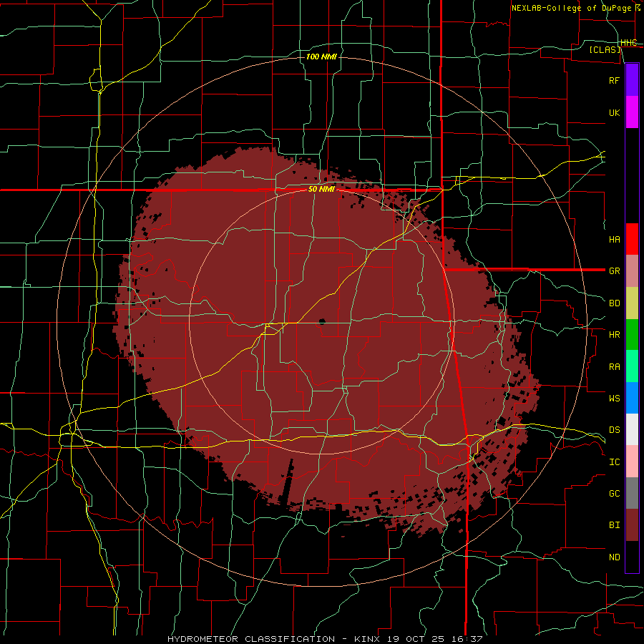
Task: Click the HR green legend swatch
Action: point(632,335)
